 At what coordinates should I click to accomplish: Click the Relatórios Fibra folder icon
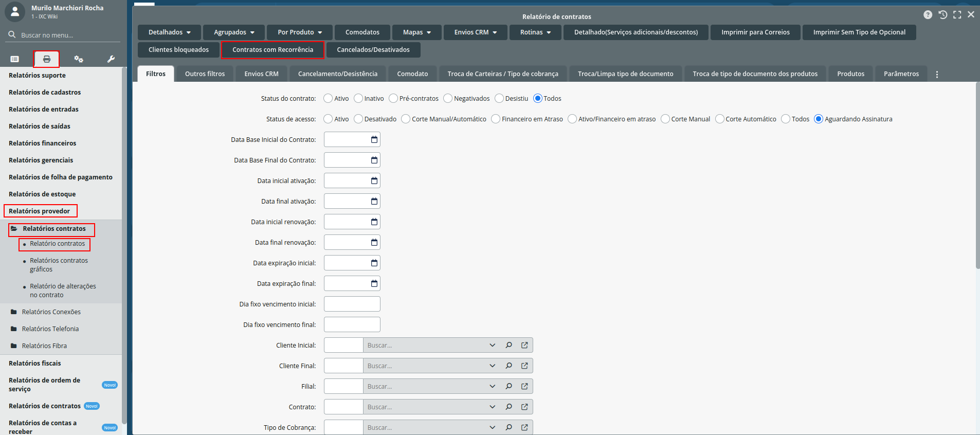[x=14, y=346]
